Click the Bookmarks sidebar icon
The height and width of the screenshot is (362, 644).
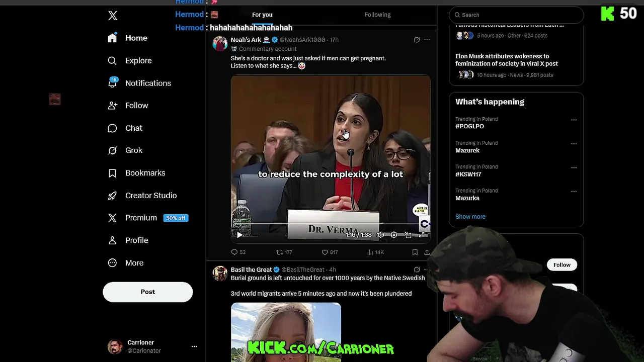point(112,173)
